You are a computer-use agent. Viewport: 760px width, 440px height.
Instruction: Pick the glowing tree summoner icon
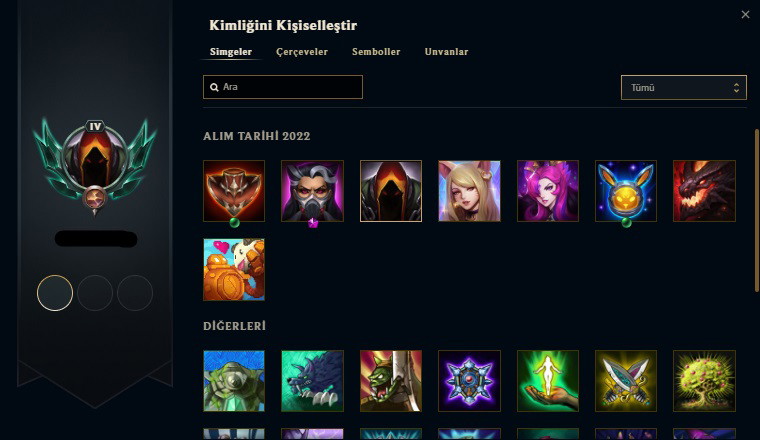coord(704,381)
